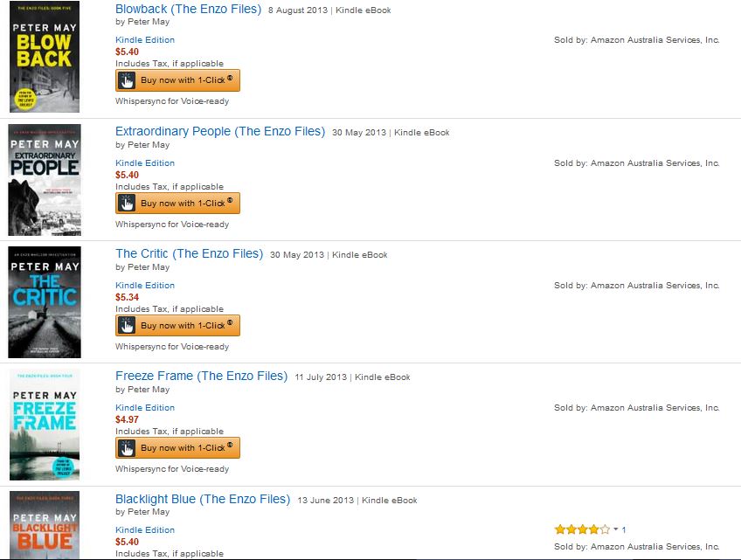
Task: Click the Blacklight Blue star rating icons
Action: coord(582,529)
